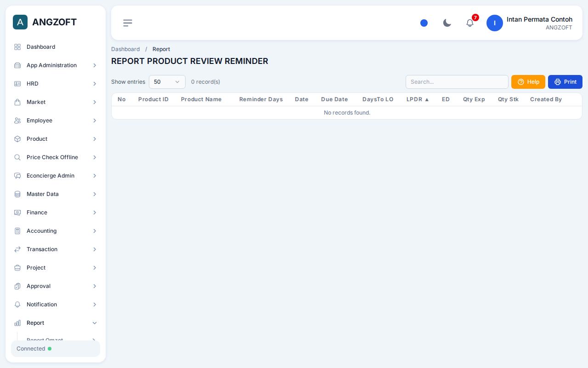Sort table by Reminder Days column
Image resolution: width=588 pixels, height=368 pixels.
pyautogui.click(x=261, y=99)
